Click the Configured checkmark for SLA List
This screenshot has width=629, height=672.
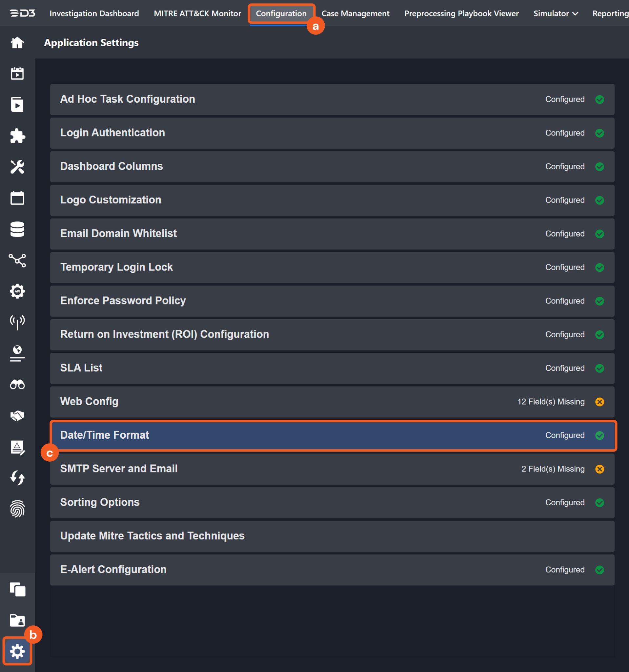click(x=599, y=368)
